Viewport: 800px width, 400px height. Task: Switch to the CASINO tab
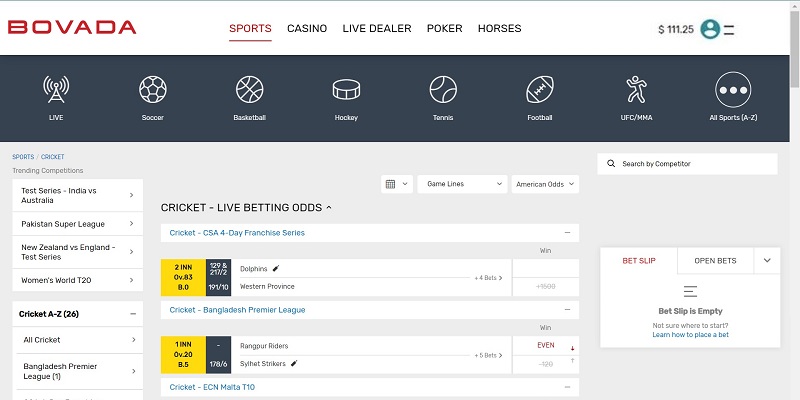pos(307,29)
